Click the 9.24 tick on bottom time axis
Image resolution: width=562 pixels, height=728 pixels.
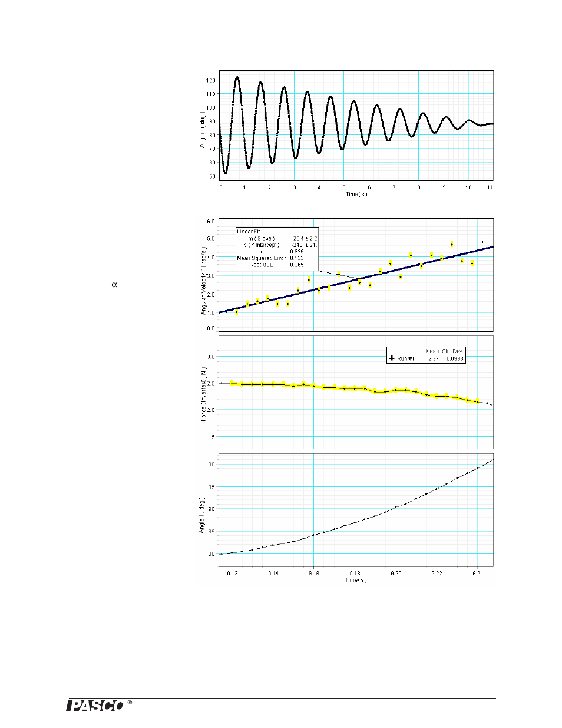pyautogui.click(x=478, y=573)
